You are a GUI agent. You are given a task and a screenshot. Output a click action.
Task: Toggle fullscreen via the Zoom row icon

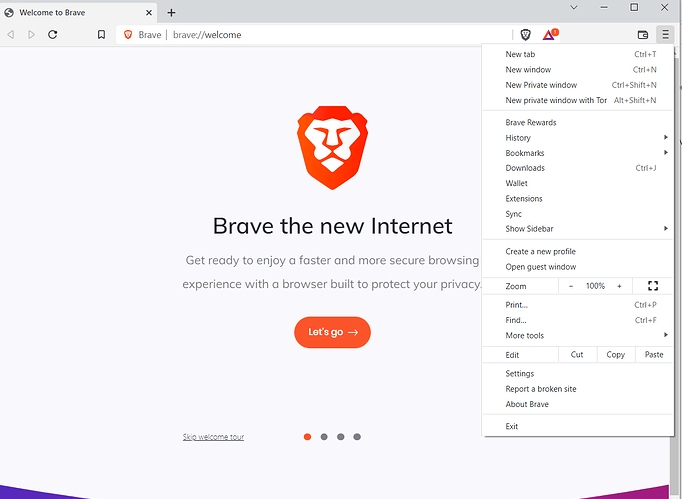[x=653, y=286]
